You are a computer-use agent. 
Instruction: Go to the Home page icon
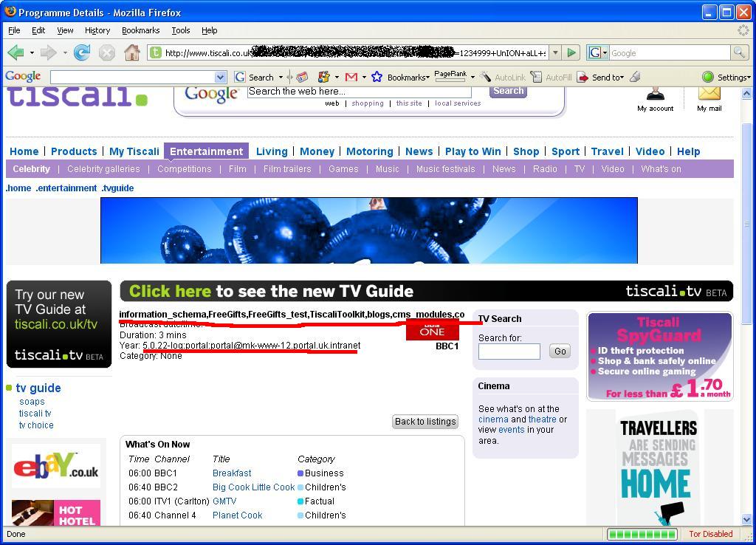click(x=131, y=52)
